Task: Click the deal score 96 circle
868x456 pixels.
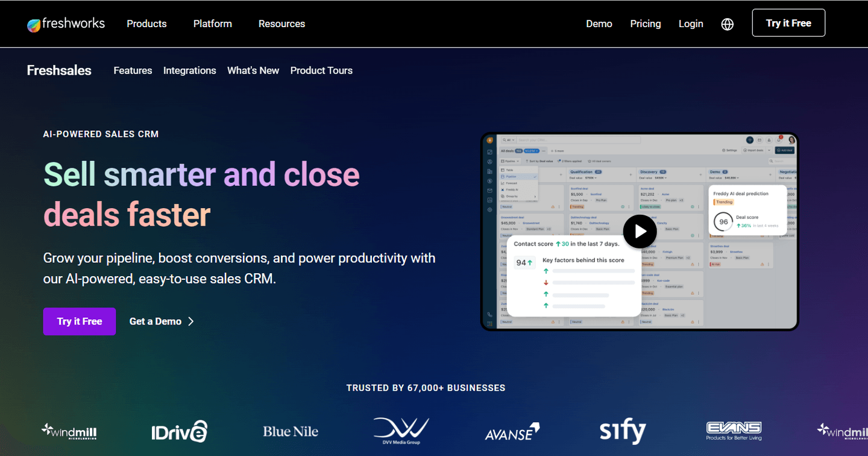Action: coord(723,222)
